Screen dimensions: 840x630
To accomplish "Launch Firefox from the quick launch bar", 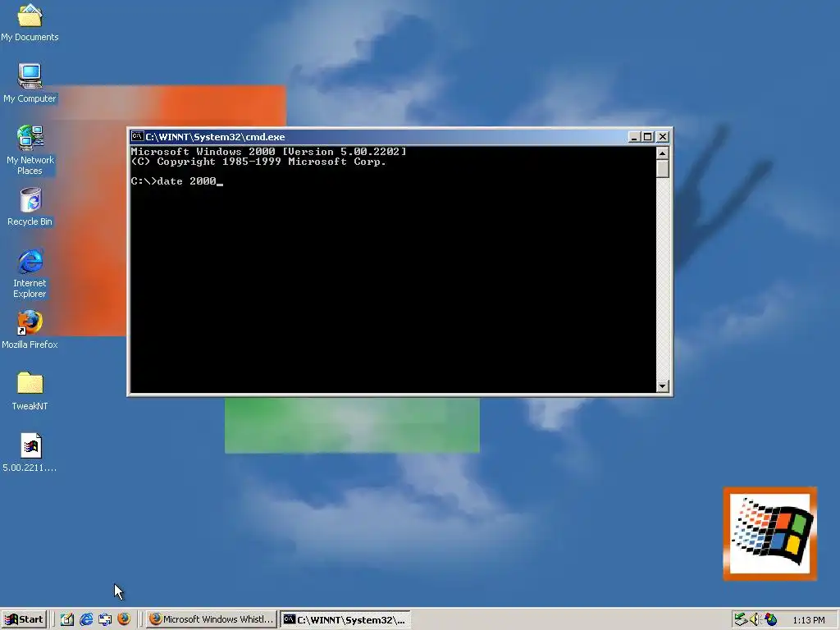I will pos(124,619).
